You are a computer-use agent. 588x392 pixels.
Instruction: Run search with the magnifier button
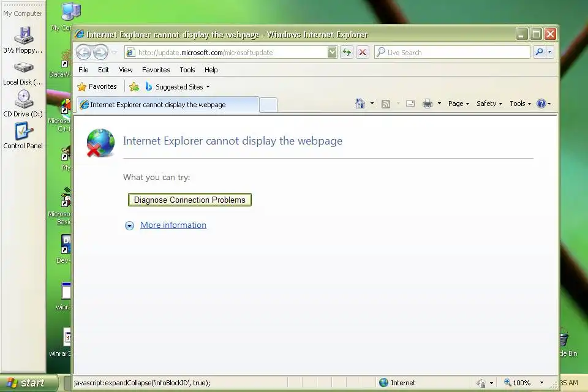(539, 52)
